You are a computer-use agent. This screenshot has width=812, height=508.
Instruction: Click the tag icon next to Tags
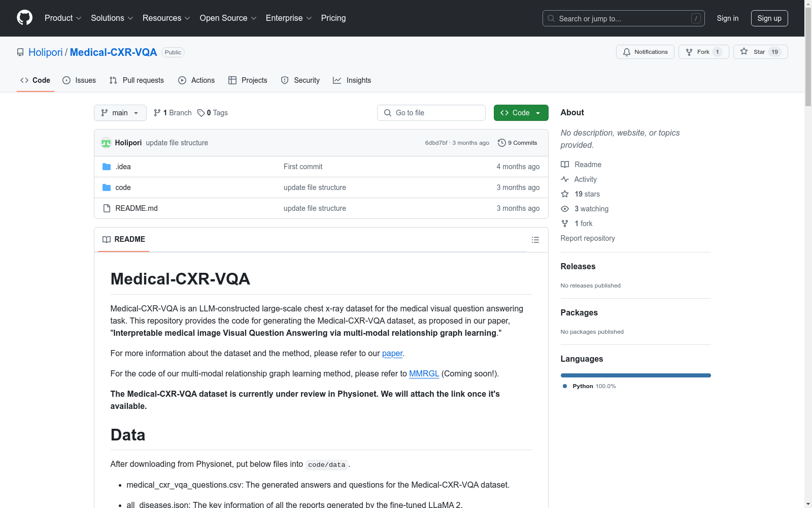coord(201,113)
